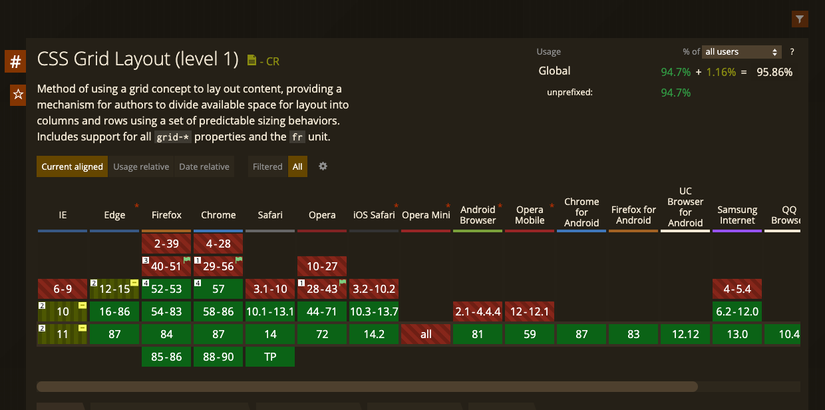Click the hash permalink icon

(16, 62)
